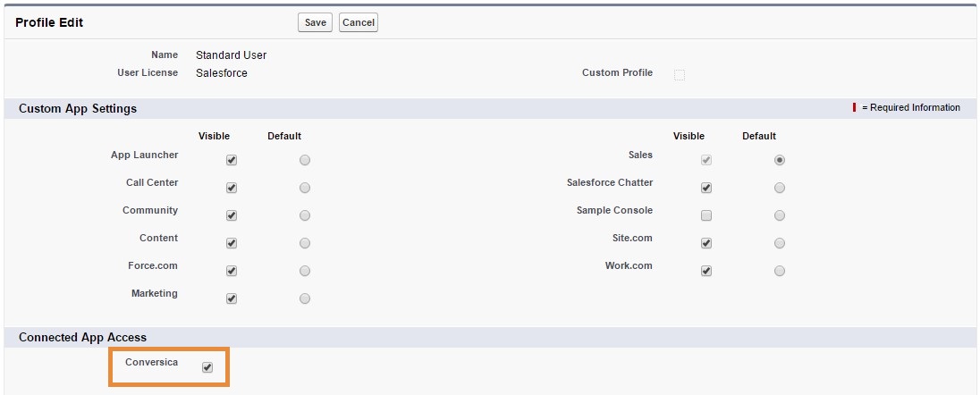Enable Sample Console Visible checkbox

(706, 215)
